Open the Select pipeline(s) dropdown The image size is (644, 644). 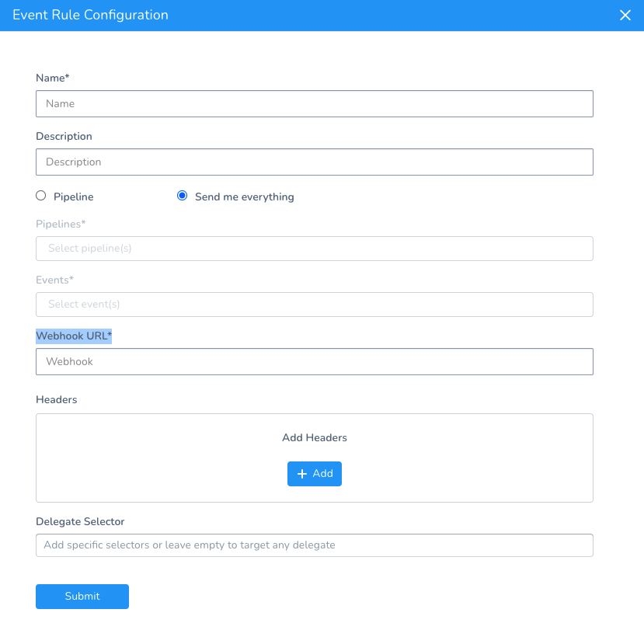[314, 249]
